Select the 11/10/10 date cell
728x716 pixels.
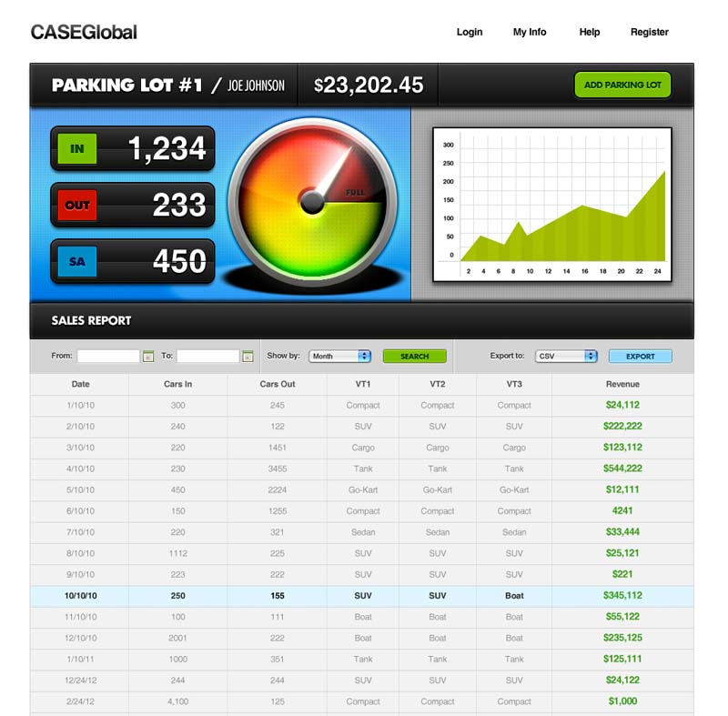(80, 617)
